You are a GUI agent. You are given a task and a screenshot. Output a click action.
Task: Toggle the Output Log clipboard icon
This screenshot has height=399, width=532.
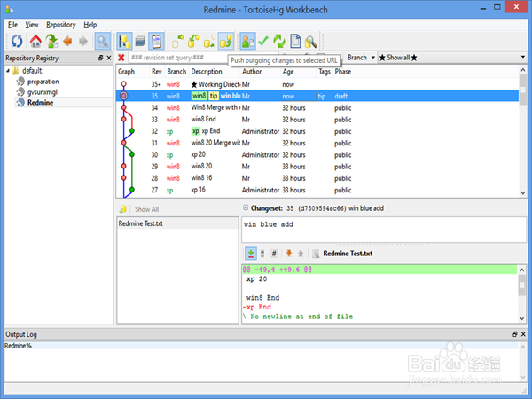[156, 42]
